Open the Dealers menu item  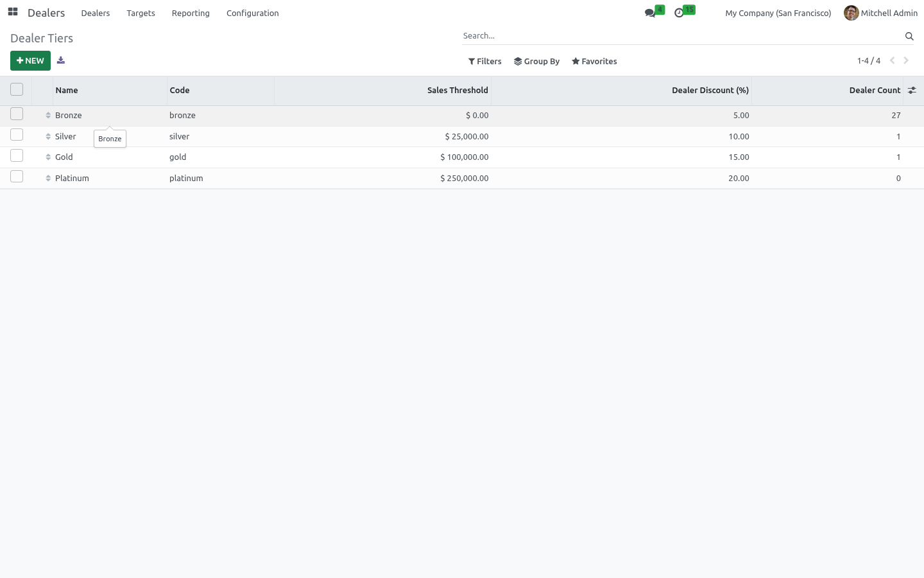[x=96, y=13]
